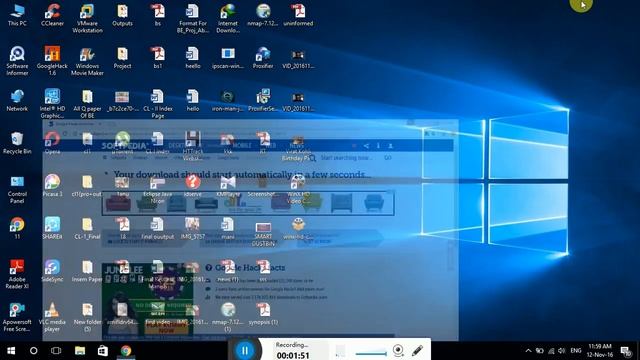Launch the Proxifier shortcut
640x360 pixels.
[263, 58]
